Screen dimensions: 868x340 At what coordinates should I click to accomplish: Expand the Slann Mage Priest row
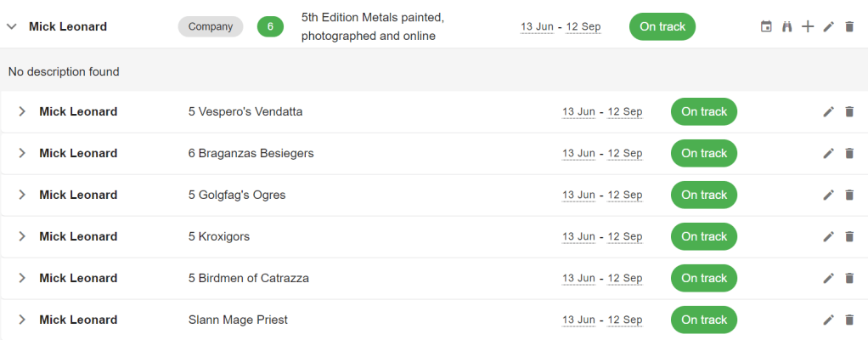(22, 320)
